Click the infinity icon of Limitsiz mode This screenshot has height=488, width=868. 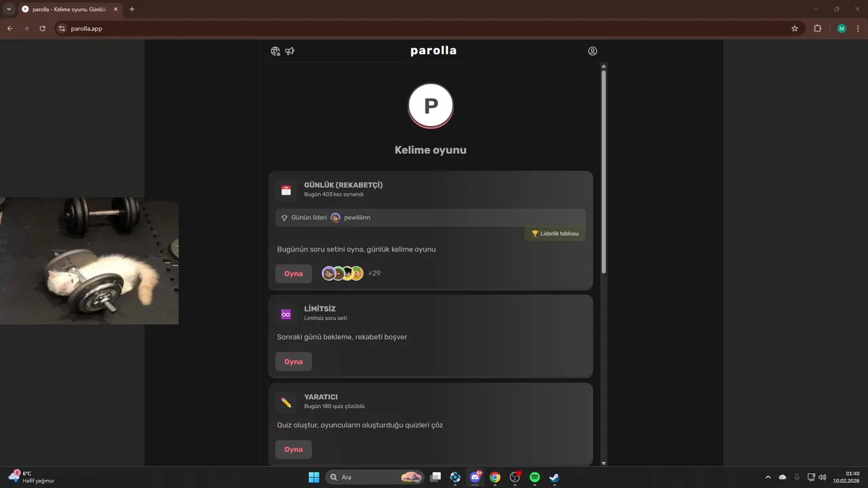click(286, 314)
